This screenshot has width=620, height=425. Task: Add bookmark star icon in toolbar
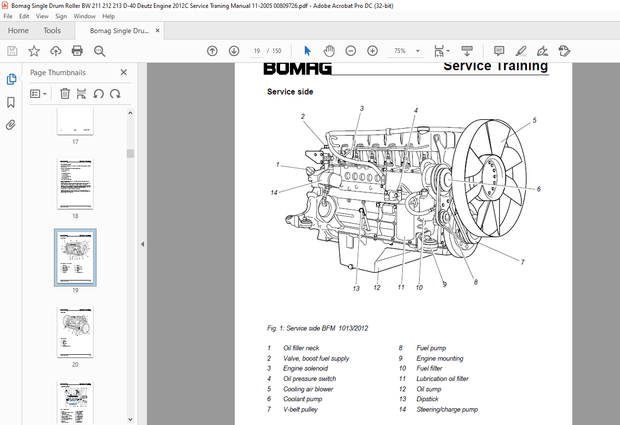tap(34, 51)
